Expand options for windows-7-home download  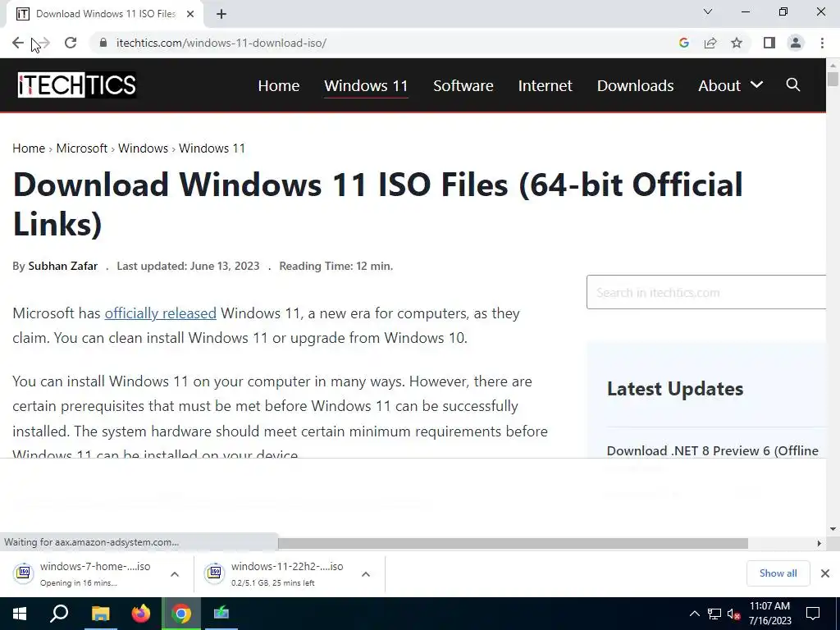(x=175, y=573)
